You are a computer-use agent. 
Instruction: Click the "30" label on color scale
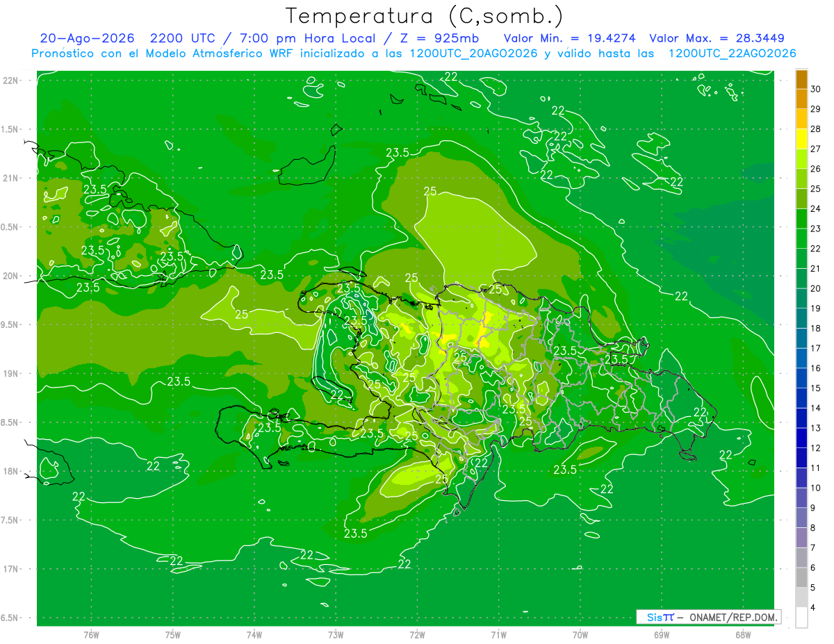tap(817, 90)
